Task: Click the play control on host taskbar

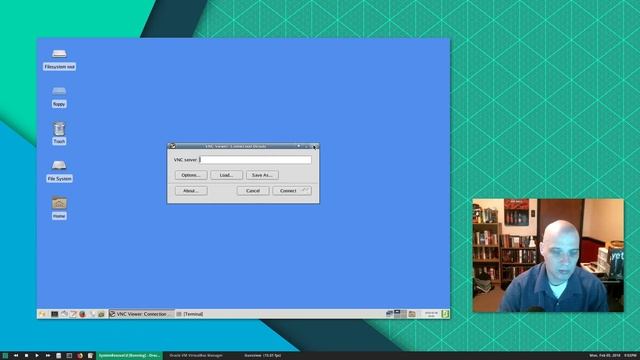Action: (x=37, y=356)
